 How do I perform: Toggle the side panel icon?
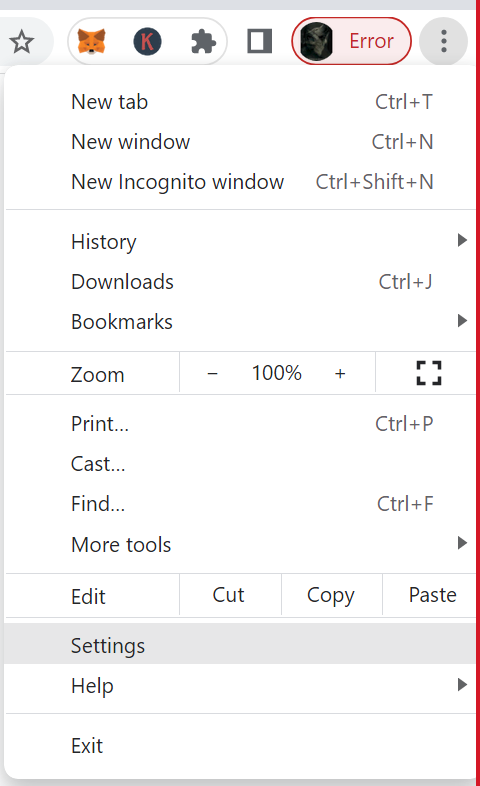tap(260, 41)
